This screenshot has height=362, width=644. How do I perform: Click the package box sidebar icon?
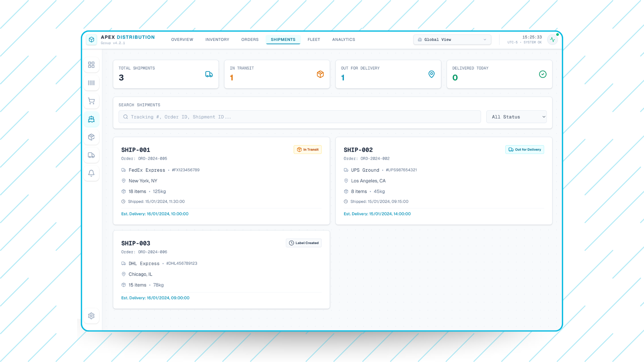(91, 137)
